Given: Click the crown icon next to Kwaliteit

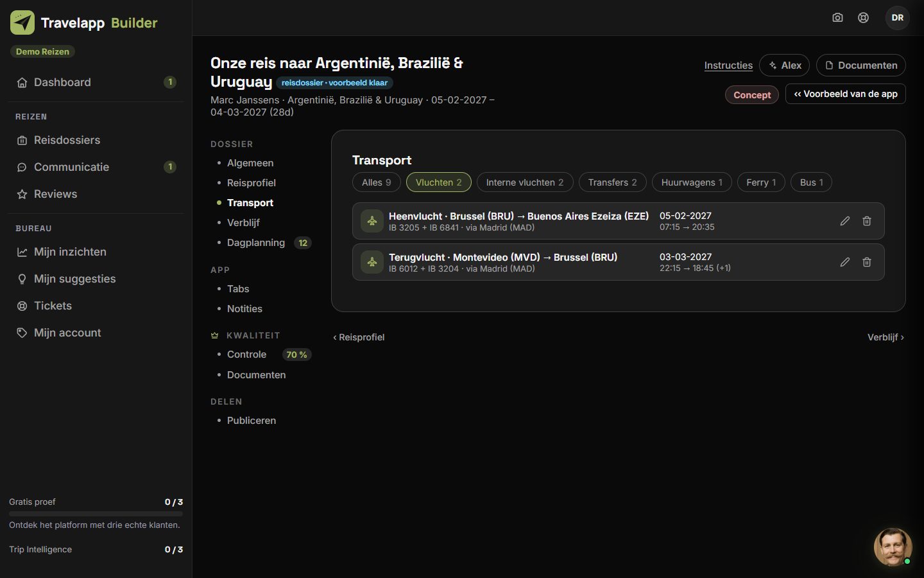Looking at the screenshot, I should 215,335.
